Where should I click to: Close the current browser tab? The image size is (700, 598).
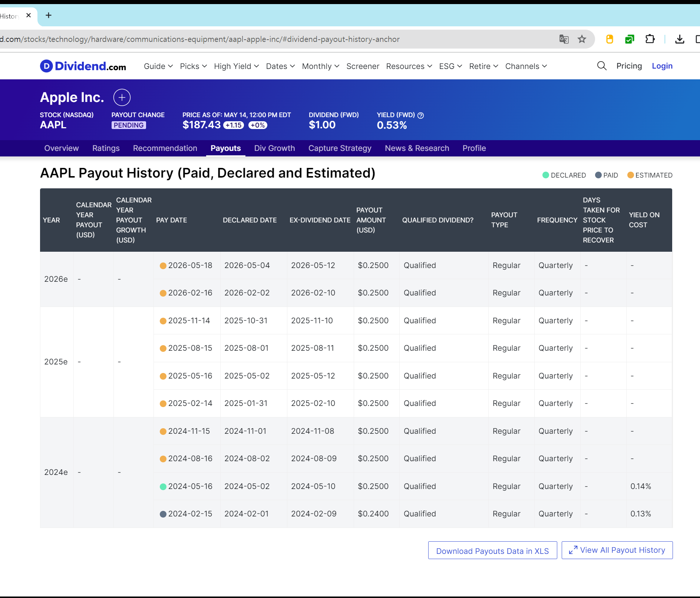click(29, 15)
